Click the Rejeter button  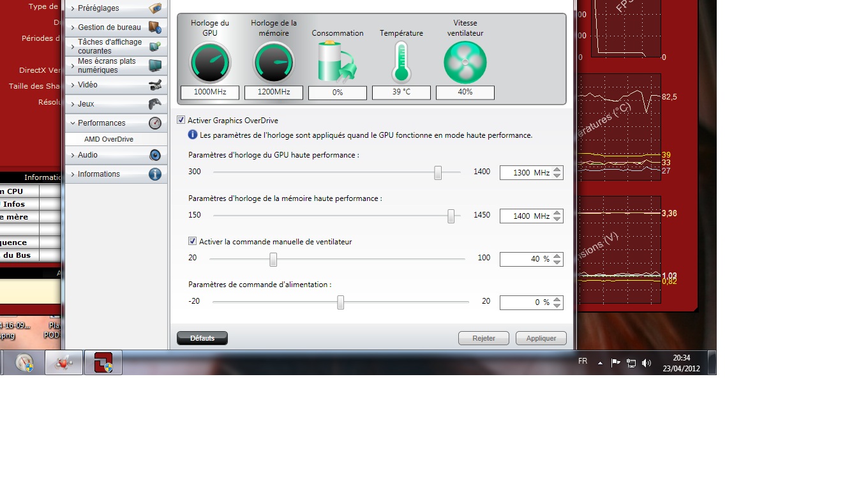pos(483,338)
